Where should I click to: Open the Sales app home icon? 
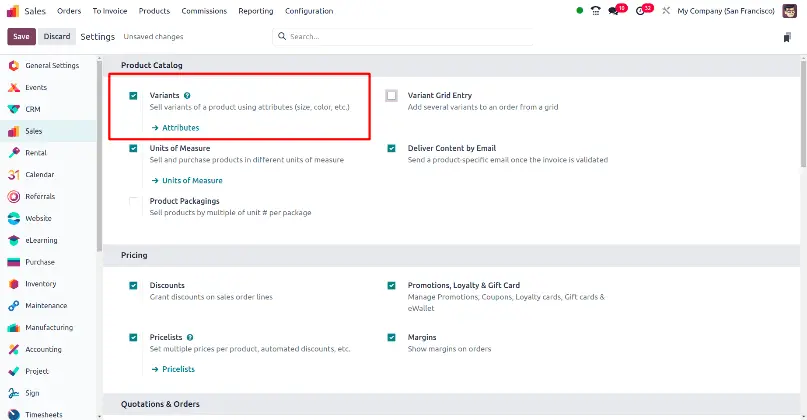13,11
